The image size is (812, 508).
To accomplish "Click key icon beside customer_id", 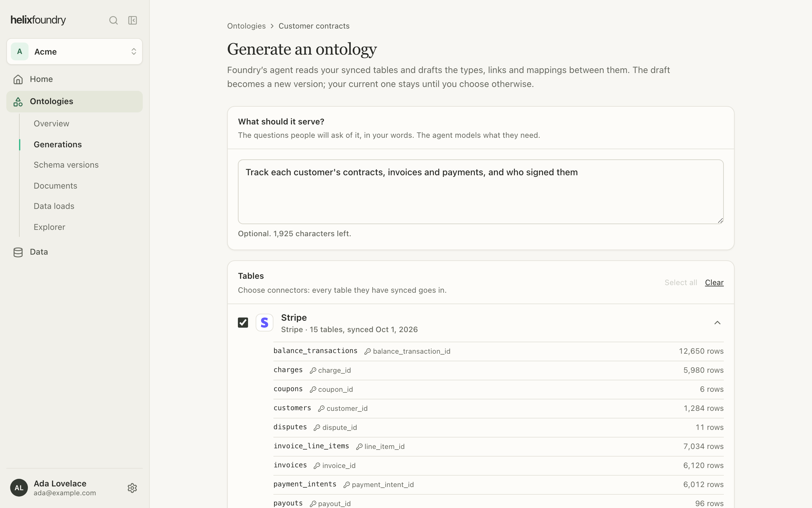I will click(321, 409).
